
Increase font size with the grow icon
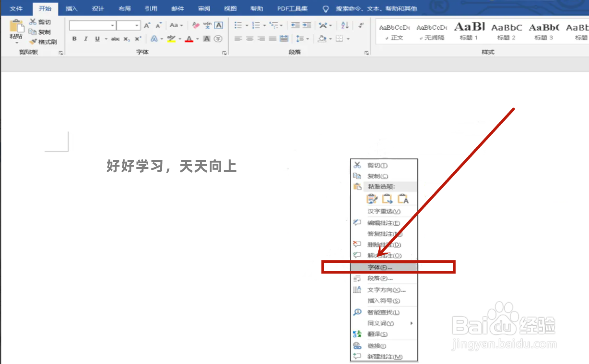coord(147,26)
